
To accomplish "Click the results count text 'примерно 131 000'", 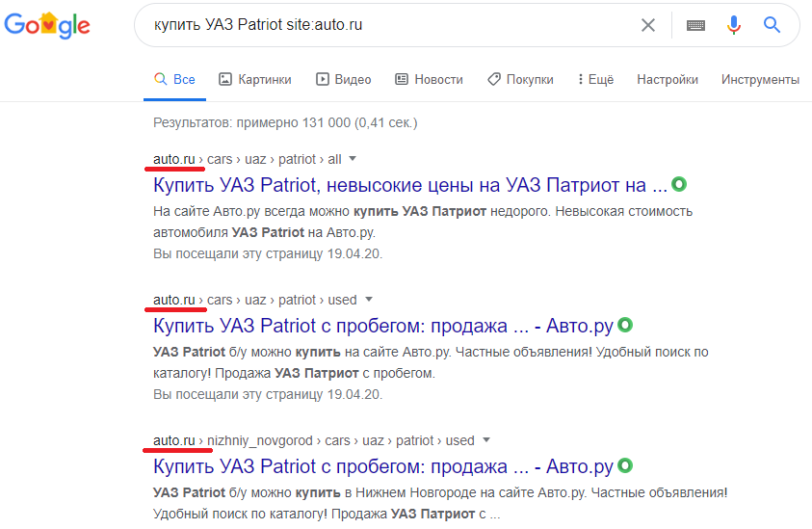I will (293, 122).
